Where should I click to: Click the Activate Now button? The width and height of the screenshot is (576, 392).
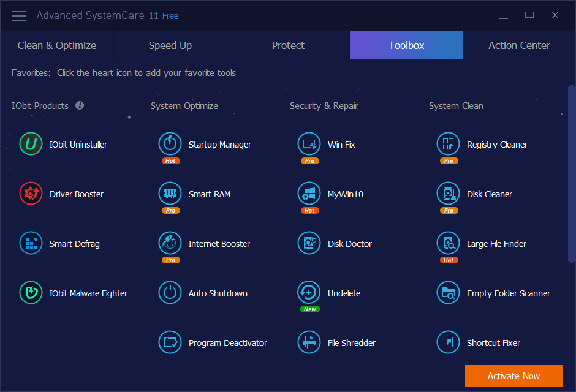[513, 375]
